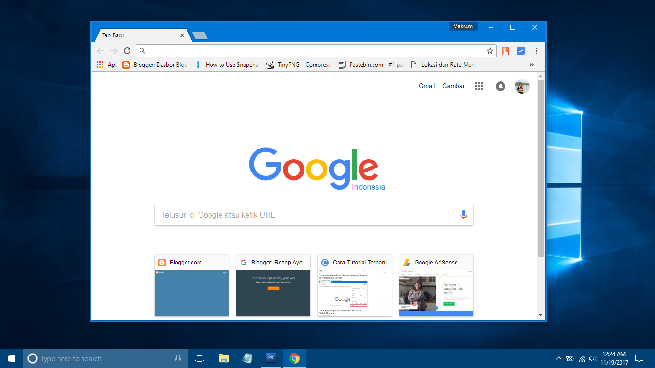Open the Google apps grid

[479, 86]
